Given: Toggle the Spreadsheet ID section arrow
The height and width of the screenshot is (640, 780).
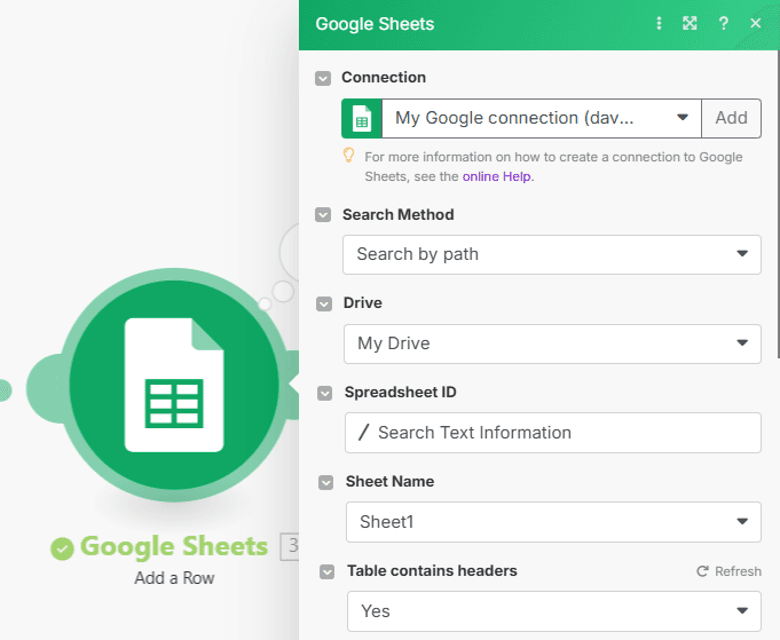Looking at the screenshot, I should click(x=325, y=393).
